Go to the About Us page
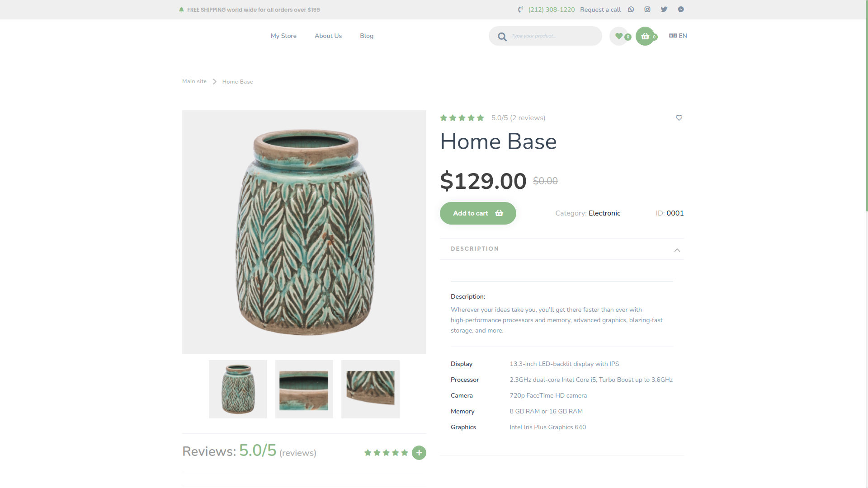This screenshot has width=868, height=488. [x=328, y=36]
